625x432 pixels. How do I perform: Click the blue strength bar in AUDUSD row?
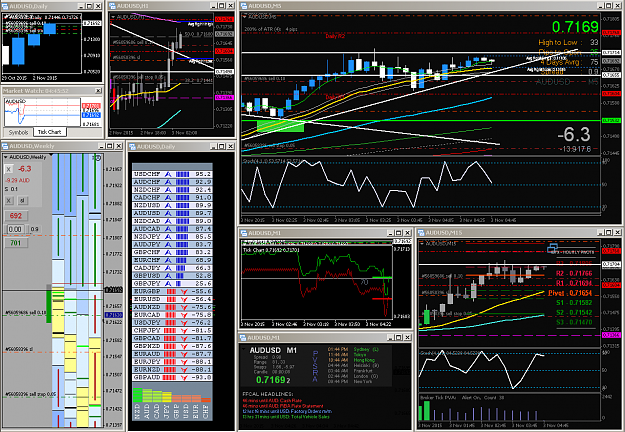point(182,213)
